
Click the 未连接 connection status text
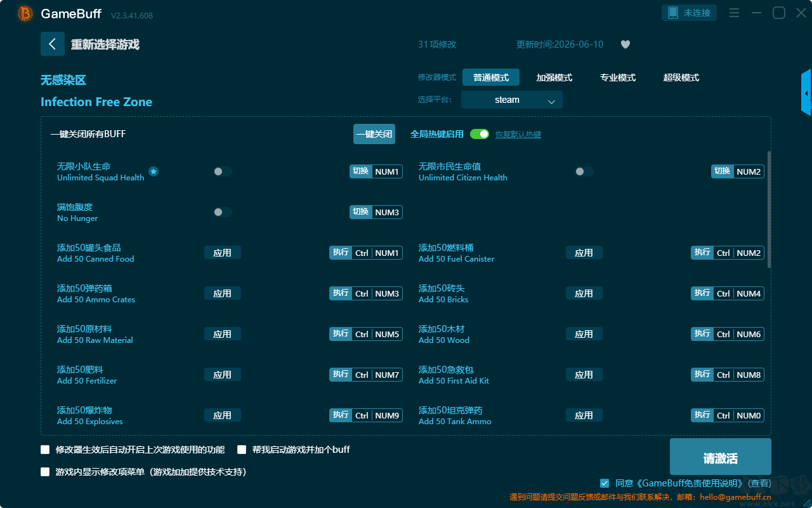[x=697, y=13]
